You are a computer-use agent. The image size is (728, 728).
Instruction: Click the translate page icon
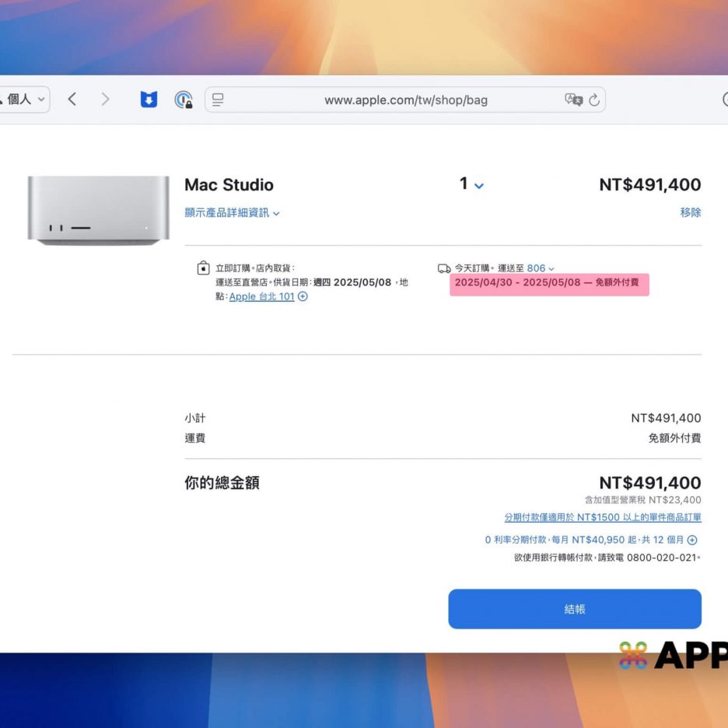coord(573,100)
